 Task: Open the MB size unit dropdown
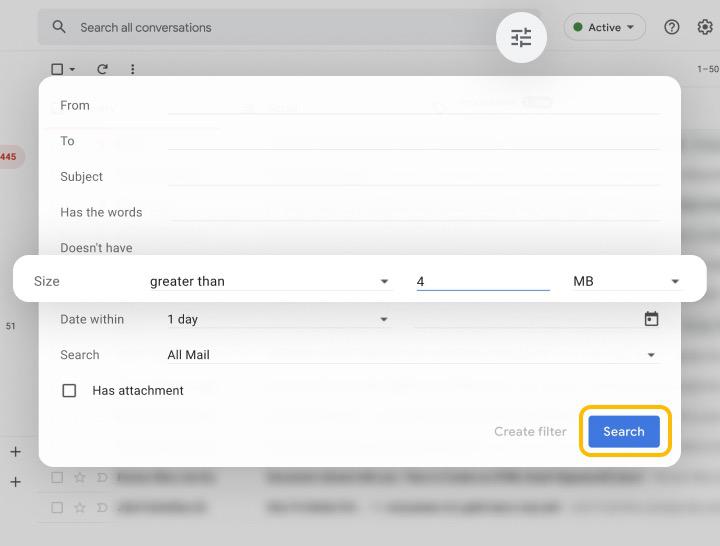(625, 282)
